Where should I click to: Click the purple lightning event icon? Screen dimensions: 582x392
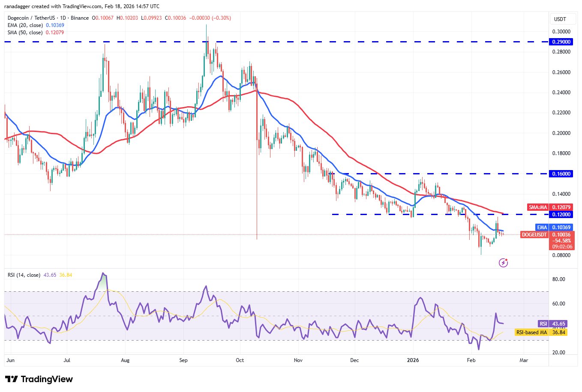pyautogui.click(x=504, y=263)
